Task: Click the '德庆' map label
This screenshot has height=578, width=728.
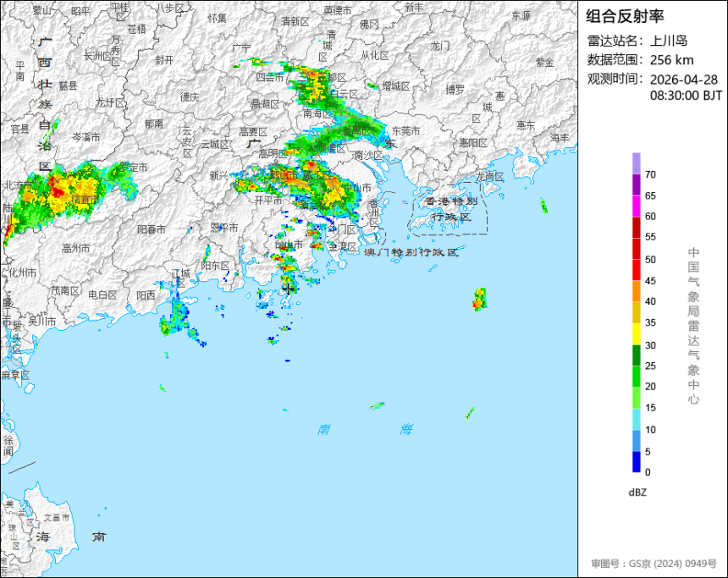Action: pyautogui.click(x=190, y=97)
